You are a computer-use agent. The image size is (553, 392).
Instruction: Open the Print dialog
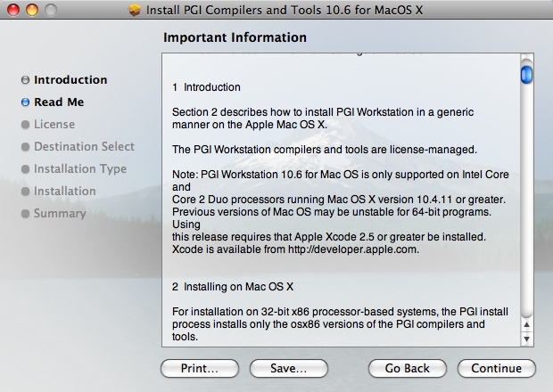click(200, 369)
